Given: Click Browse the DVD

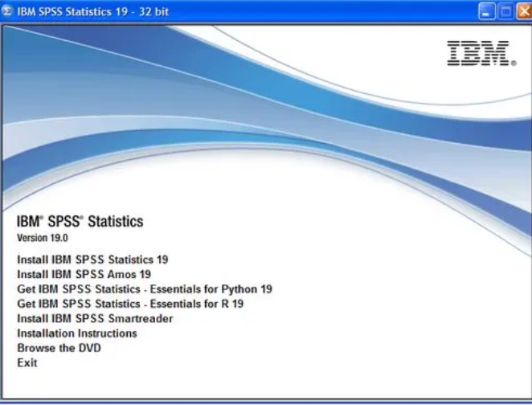Looking at the screenshot, I should point(59,348).
